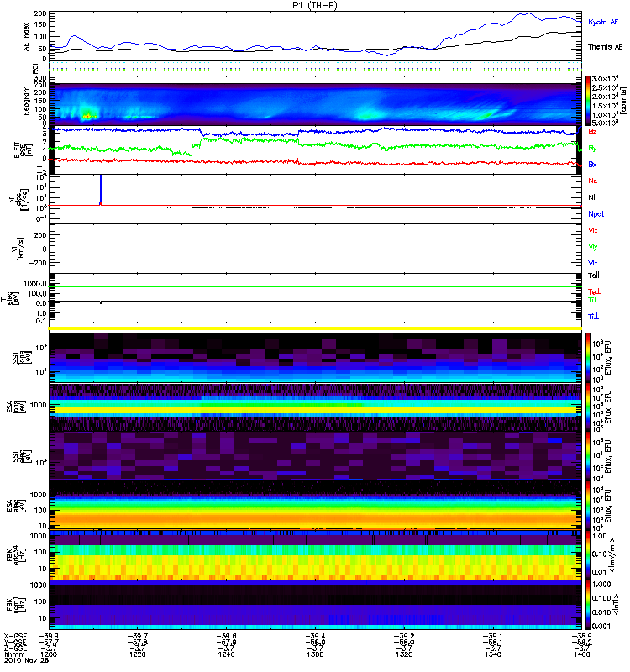Click the Keogram counts color bar
This screenshot has width=630, height=672.
(x=588, y=100)
